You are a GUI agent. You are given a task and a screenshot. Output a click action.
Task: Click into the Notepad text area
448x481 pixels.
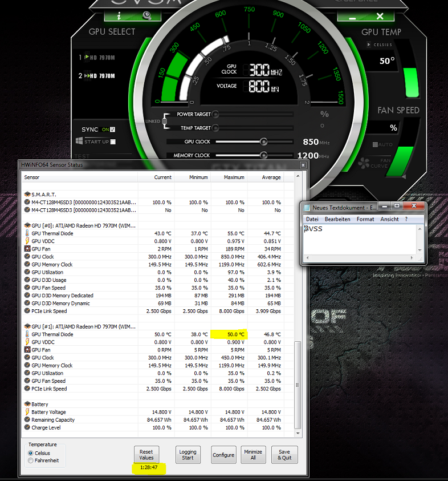pos(360,240)
